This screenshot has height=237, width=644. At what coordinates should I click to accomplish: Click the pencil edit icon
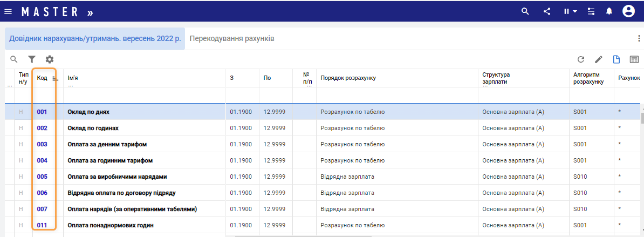tap(599, 59)
